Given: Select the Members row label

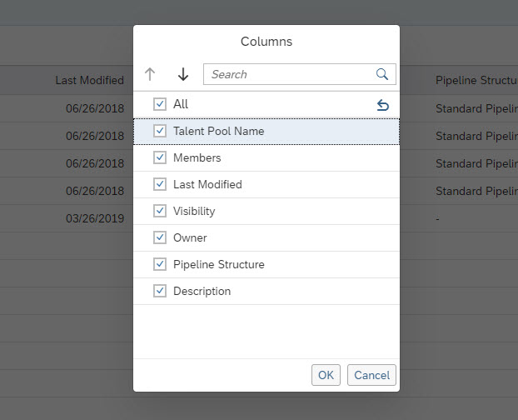Looking at the screenshot, I should (197, 157).
